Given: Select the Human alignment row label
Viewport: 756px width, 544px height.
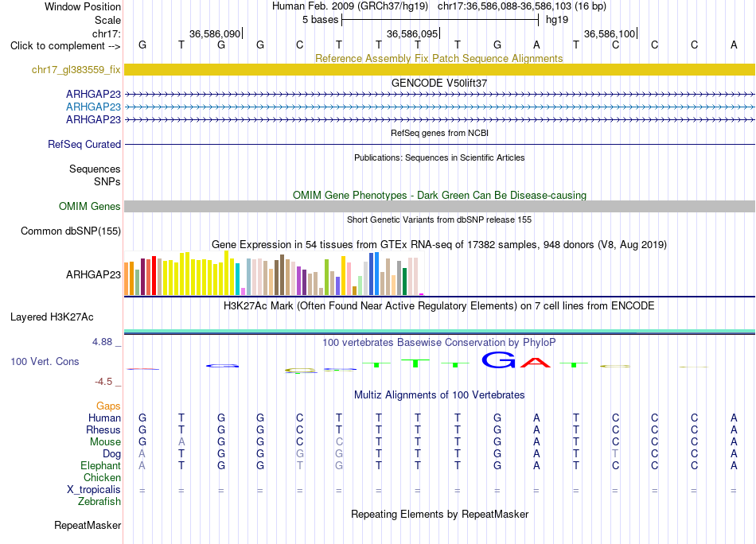Looking at the screenshot, I should pyautogui.click(x=104, y=418).
